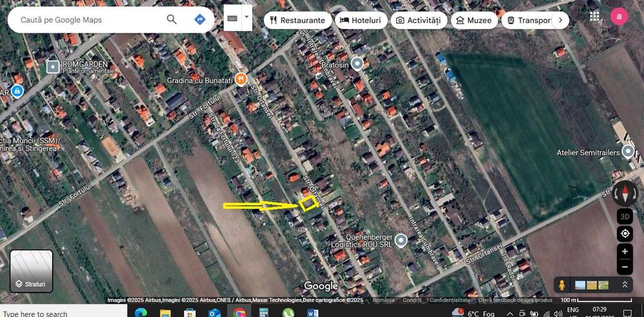Image resolution: width=644 pixels, height=317 pixels.
Task: Click the Bratosin place marker
Action: (357, 64)
